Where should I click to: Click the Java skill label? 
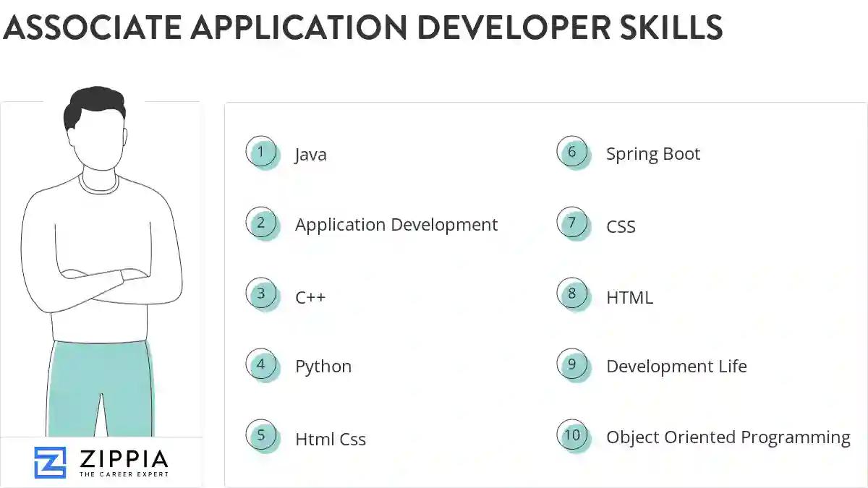coord(310,155)
